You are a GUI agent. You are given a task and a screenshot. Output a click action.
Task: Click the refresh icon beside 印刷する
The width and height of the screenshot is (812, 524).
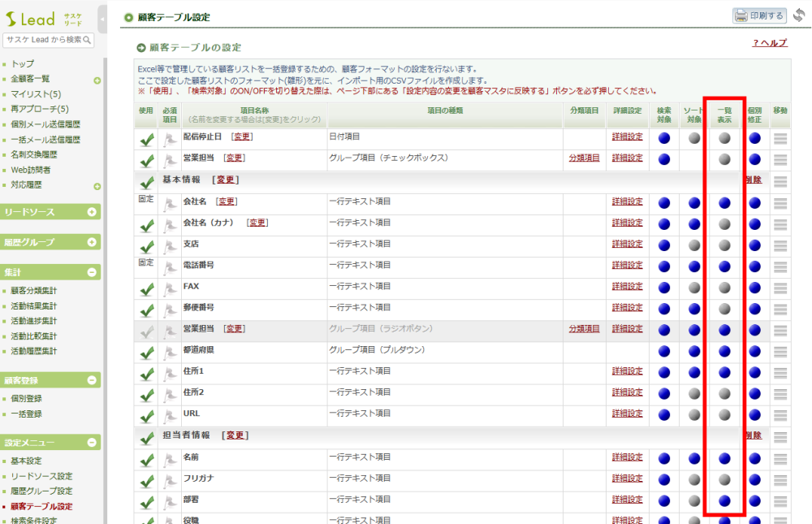click(798, 15)
